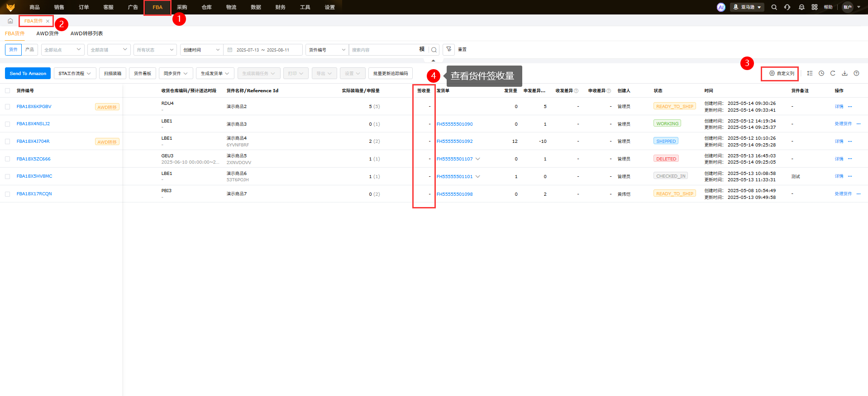Tick the checkbox for shipment FBA18X6KPGBV

8,107
